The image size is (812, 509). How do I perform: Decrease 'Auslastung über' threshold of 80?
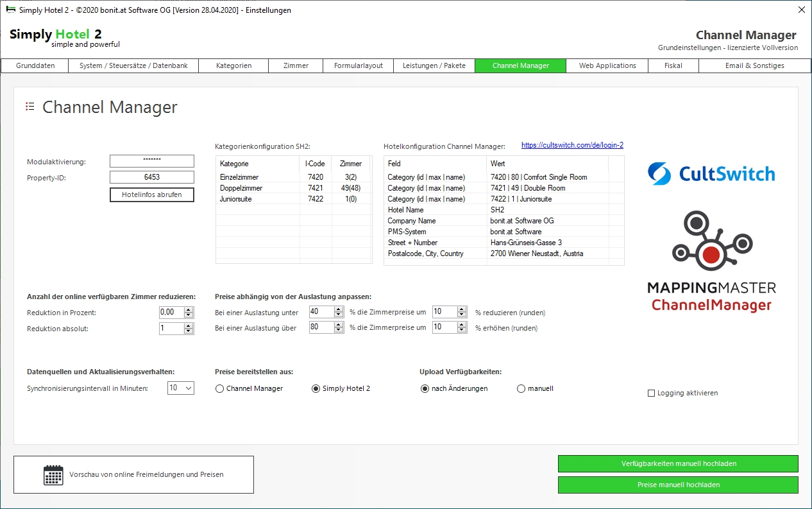339,330
